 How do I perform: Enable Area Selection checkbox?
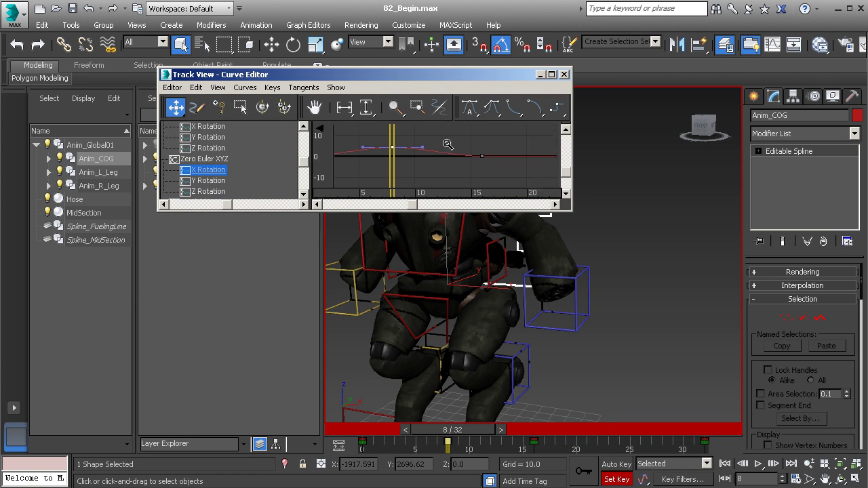(760, 394)
